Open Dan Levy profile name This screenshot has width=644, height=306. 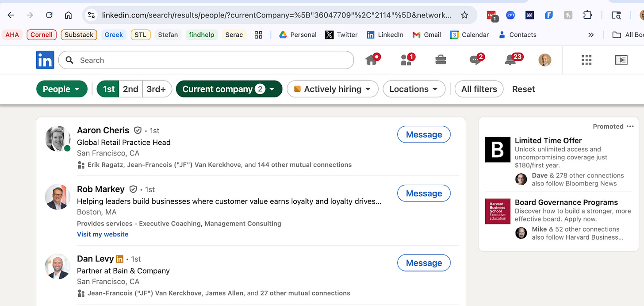[x=95, y=259]
